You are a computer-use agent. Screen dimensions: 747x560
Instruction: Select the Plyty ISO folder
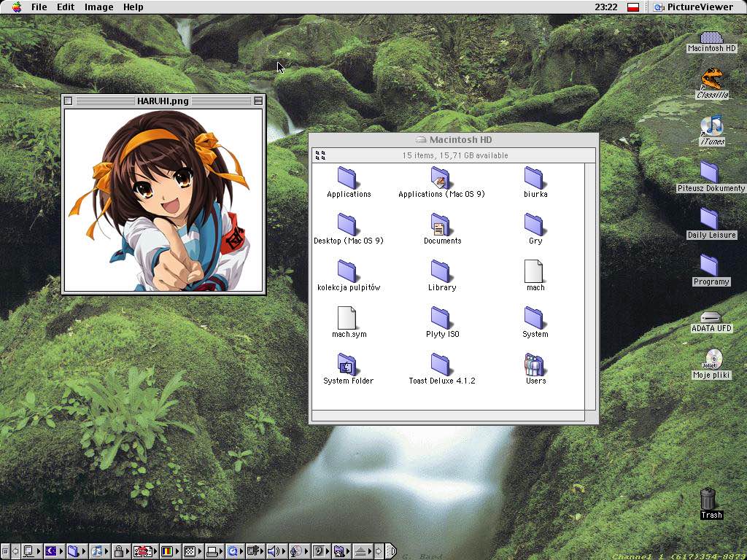[441, 322]
